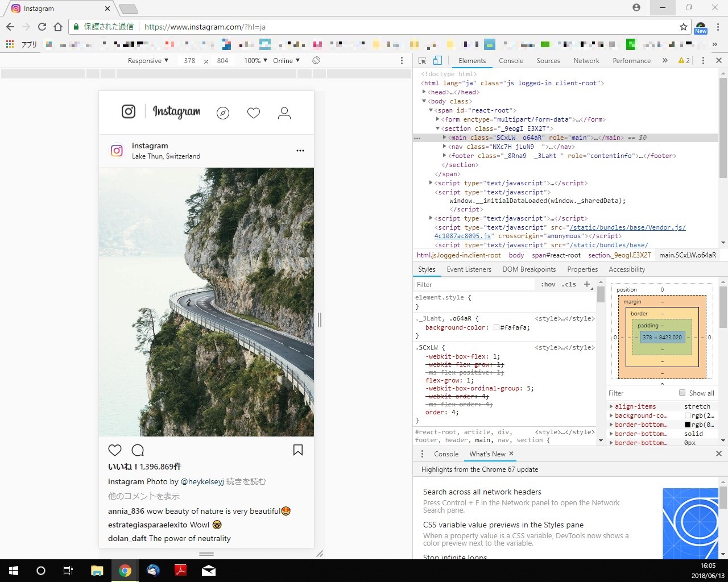Screen dimensions: 728x582
Task: Toggle the device toolbar icon
Action: [437, 60]
